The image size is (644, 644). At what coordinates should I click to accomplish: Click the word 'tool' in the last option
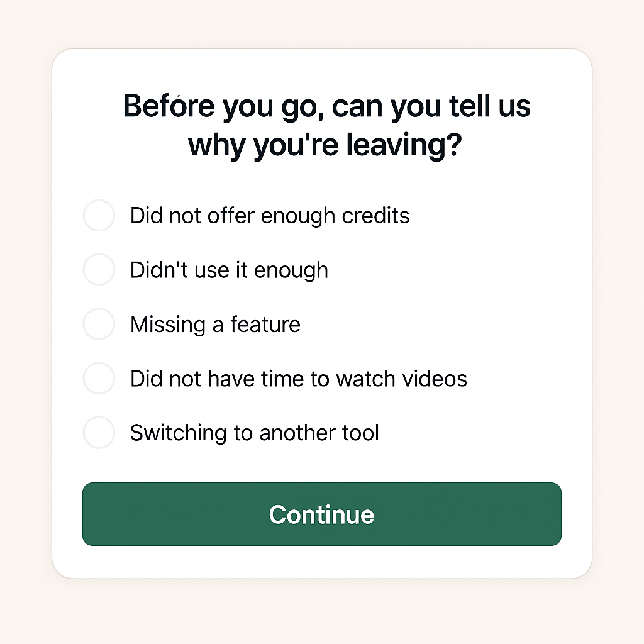tap(361, 433)
